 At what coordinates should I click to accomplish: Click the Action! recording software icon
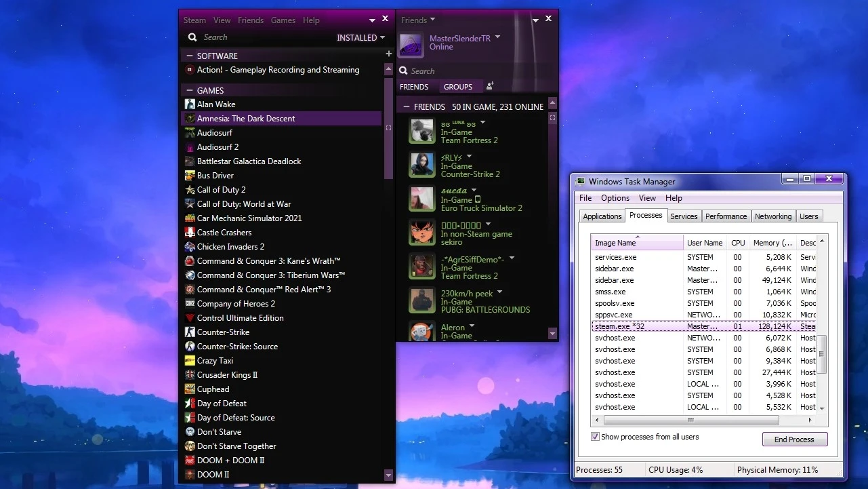190,70
